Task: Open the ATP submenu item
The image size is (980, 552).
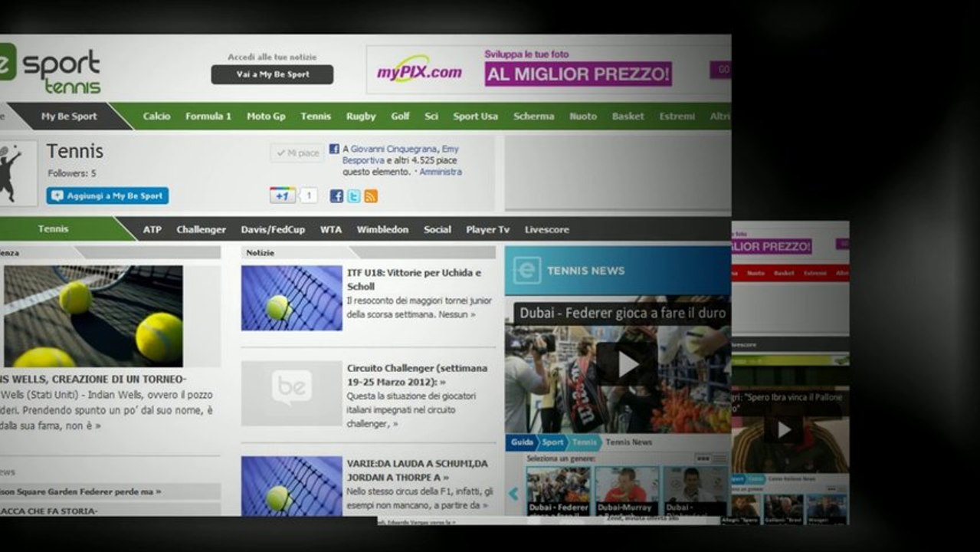Action: 152,229
